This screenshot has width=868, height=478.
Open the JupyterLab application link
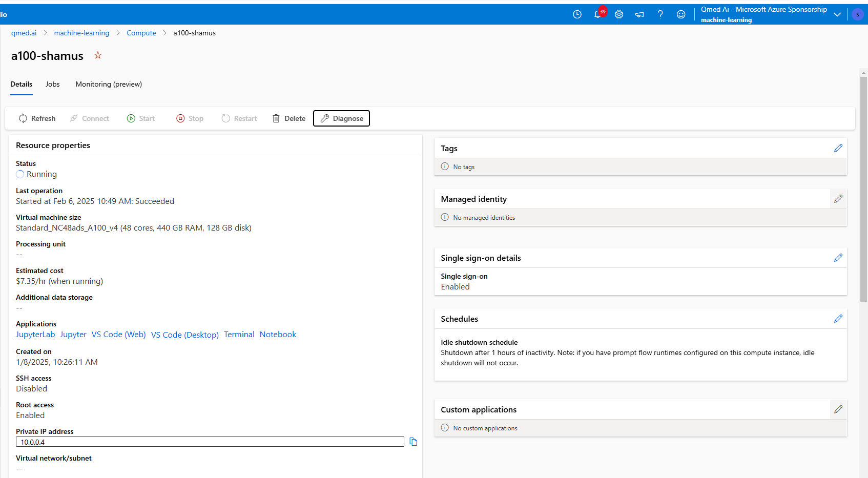click(35, 335)
